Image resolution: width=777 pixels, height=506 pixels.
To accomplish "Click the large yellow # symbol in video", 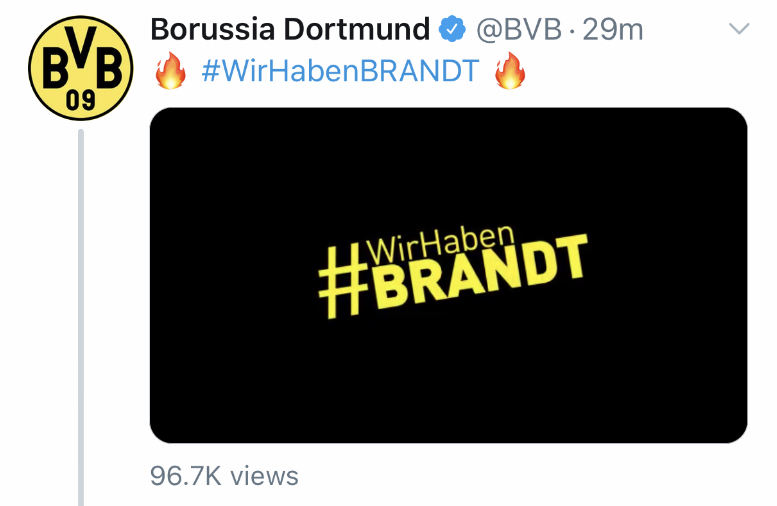I will point(342,282).
